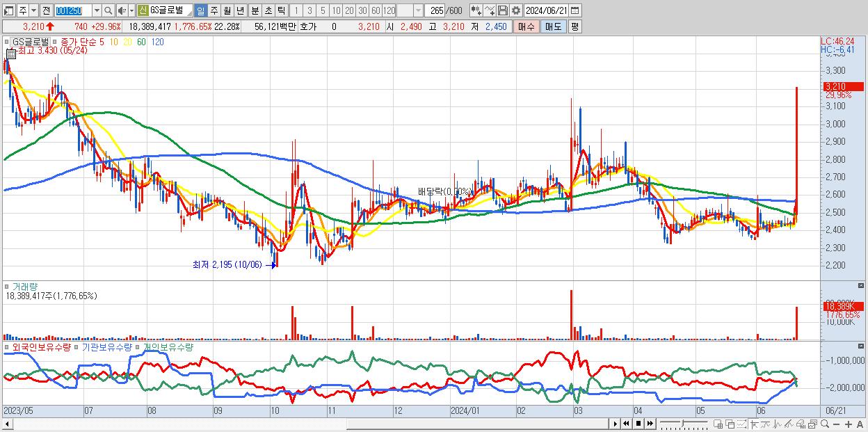
Task: Click the speaker sound icon
Action: tap(122, 10)
